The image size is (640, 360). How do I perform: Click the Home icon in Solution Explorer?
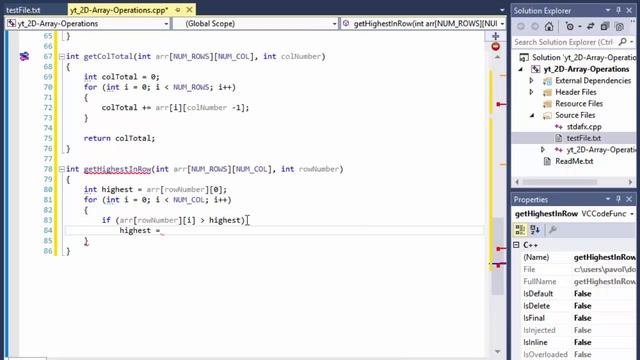[x=549, y=27]
